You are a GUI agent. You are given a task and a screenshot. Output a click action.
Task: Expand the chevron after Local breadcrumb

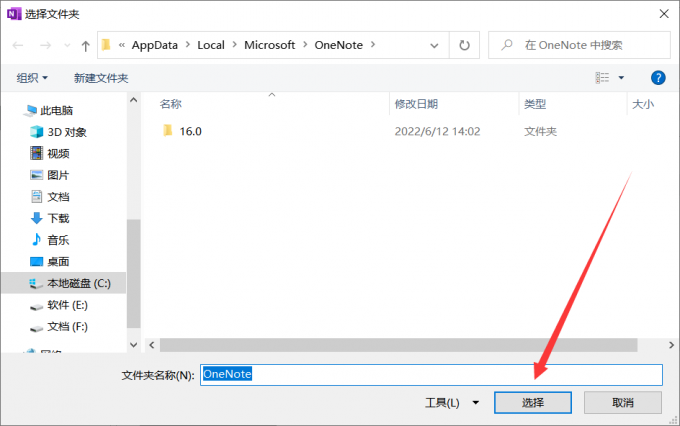tap(235, 44)
